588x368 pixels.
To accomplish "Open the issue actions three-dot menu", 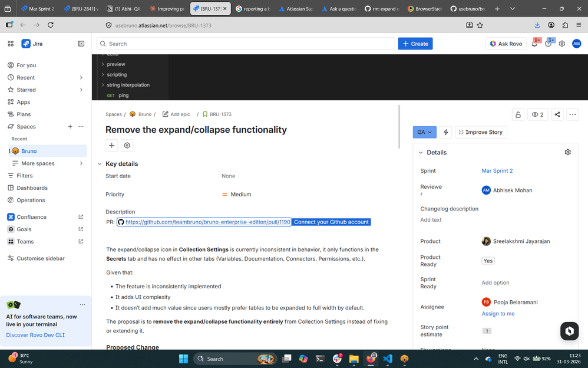I will [x=572, y=114].
